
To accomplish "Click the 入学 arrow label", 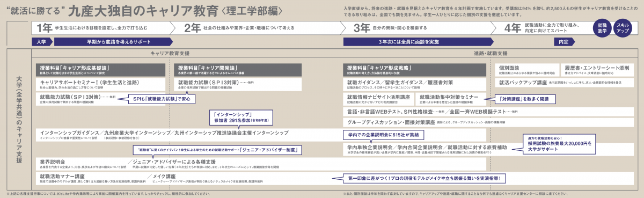I will (x=41, y=41).
